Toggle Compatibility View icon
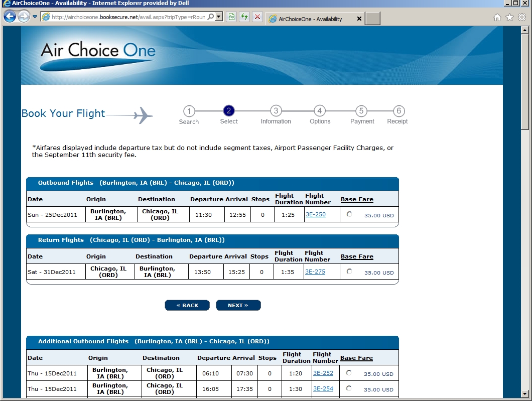 (231, 17)
